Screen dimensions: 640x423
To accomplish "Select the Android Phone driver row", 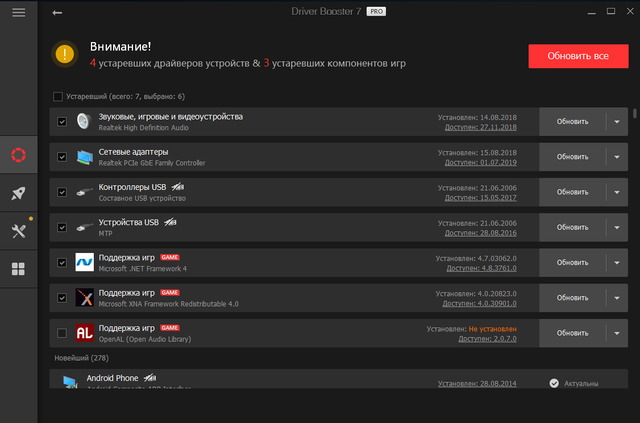I will pyautogui.click(x=300, y=382).
